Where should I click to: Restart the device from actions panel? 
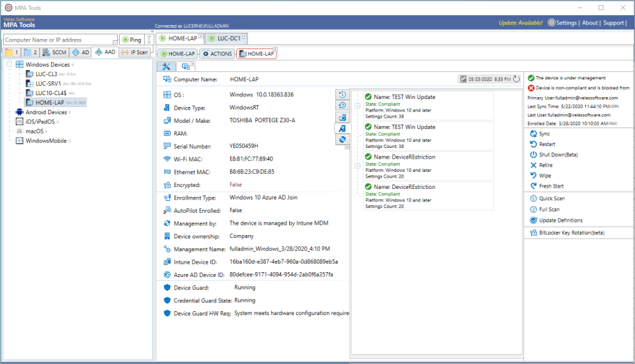[546, 144]
